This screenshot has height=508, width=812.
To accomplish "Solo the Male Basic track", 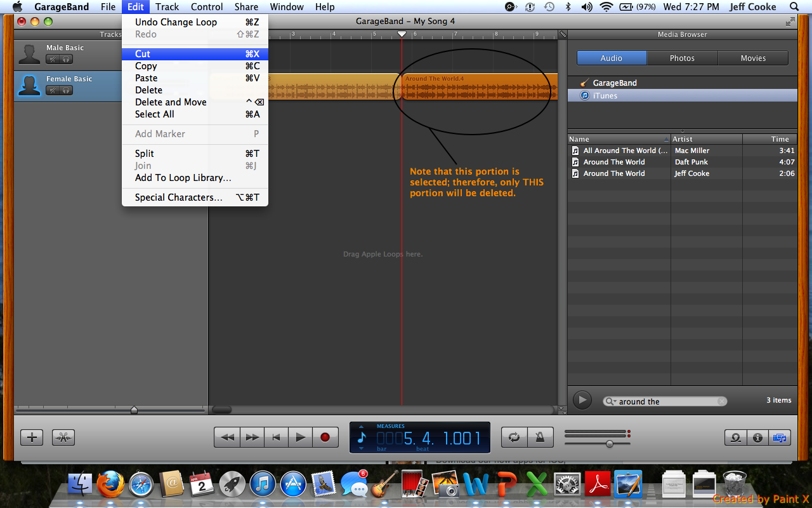I will [66, 59].
